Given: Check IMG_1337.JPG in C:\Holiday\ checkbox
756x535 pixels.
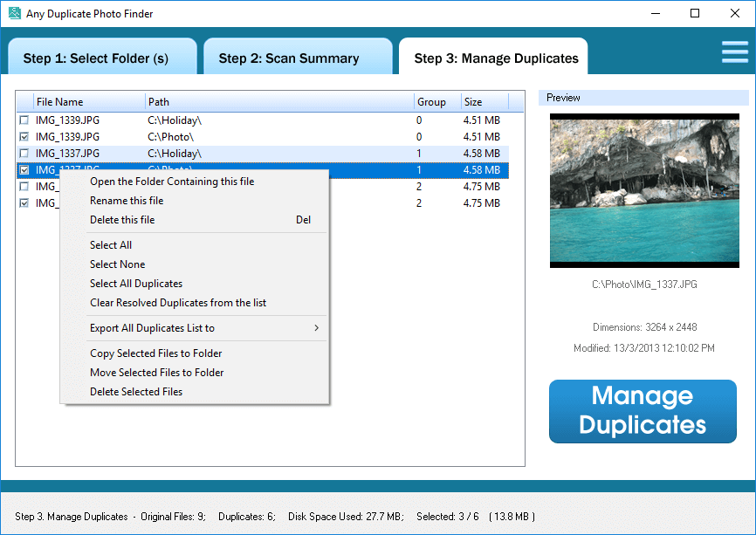Looking at the screenshot, I should click(x=24, y=154).
